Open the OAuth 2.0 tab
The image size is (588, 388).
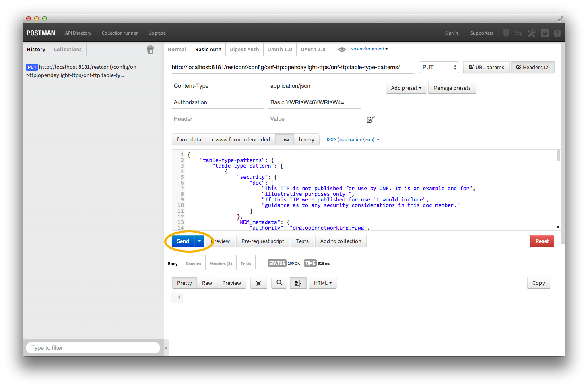313,49
